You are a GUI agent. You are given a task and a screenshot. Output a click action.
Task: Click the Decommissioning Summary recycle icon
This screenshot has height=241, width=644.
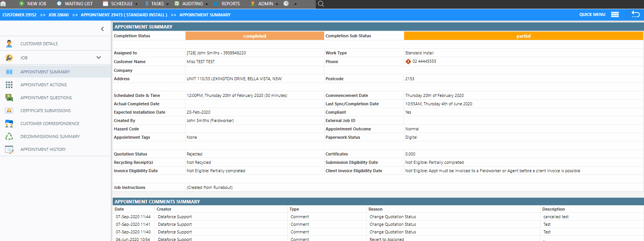tap(9, 136)
